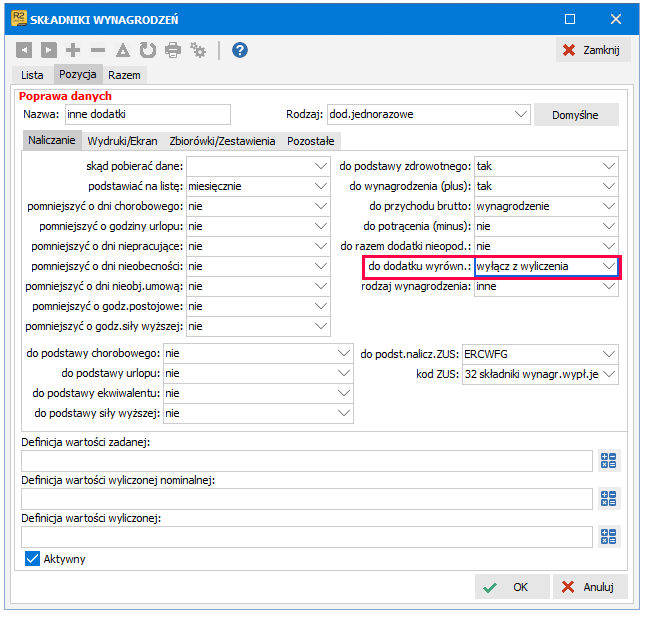Open formula builder for Definicja wartości wyliczonej
The width and height of the screenshot is (648, 619).
(x=609, y=537)
